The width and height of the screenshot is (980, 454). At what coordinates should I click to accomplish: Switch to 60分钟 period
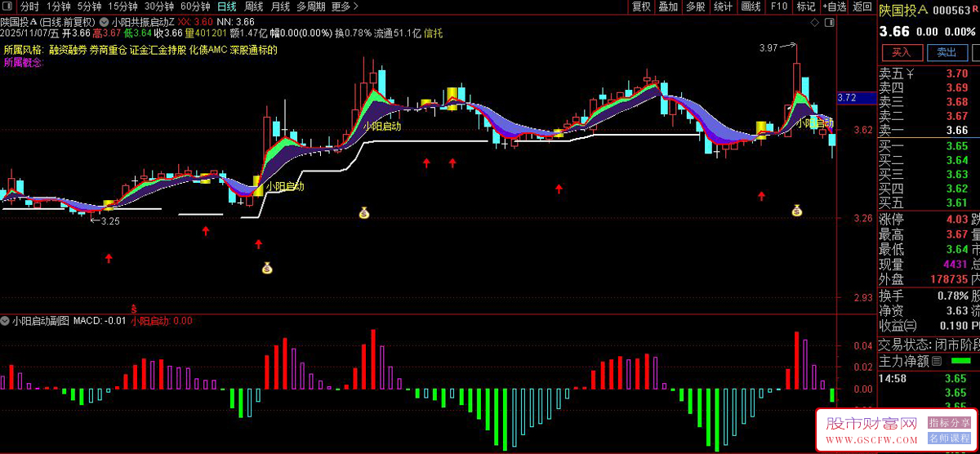[x=195, y=7]
